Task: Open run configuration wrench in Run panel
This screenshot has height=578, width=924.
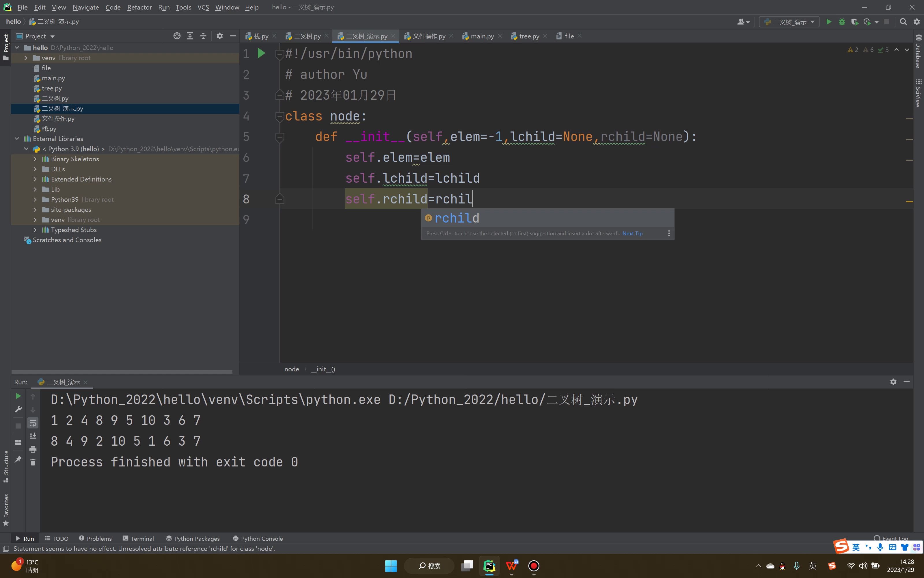Action: tap(18, 410)
